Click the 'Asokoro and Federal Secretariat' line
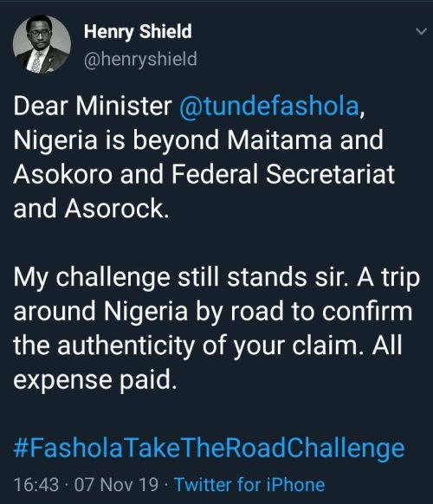 (204, 174)
